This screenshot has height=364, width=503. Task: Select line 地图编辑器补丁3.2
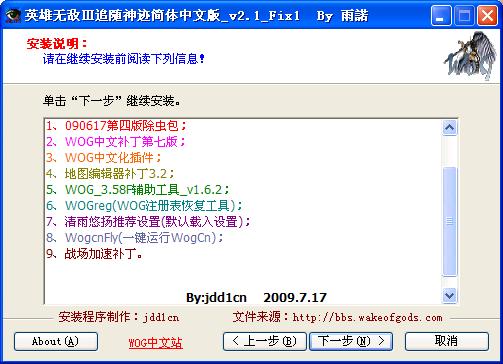pyautogui.click(x=110, y=173)
